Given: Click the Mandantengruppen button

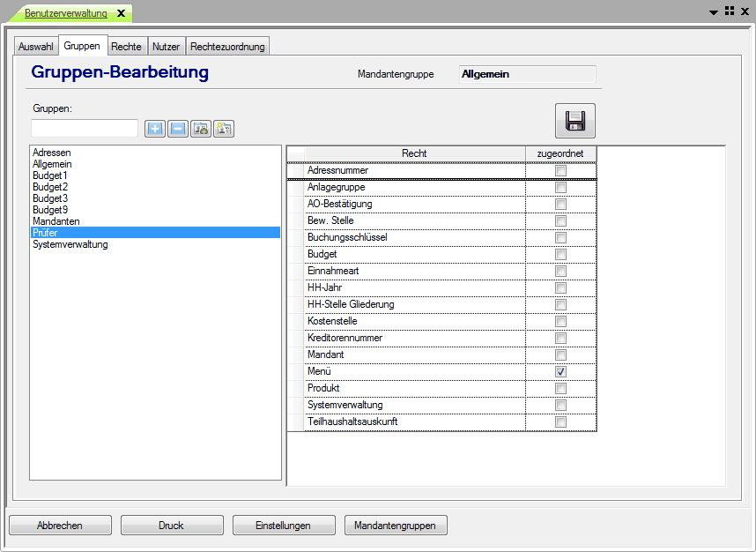Looking at the screenshot, I should [x=396, y=526].
